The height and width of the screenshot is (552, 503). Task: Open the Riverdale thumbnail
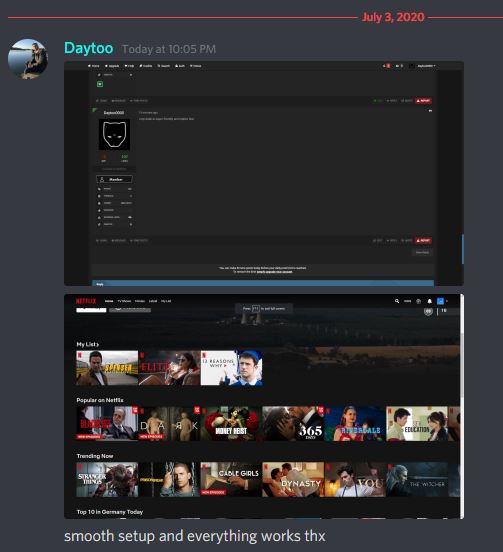point(355,424)
